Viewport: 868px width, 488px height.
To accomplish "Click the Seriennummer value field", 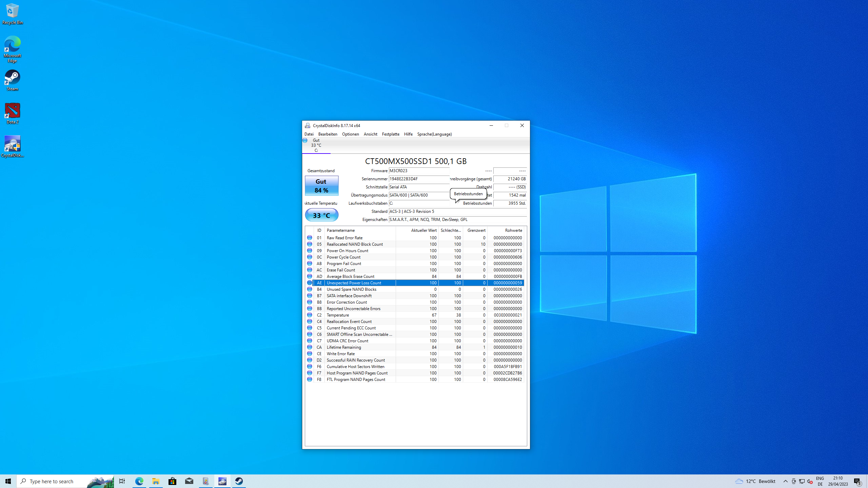I will click(419, 179).
